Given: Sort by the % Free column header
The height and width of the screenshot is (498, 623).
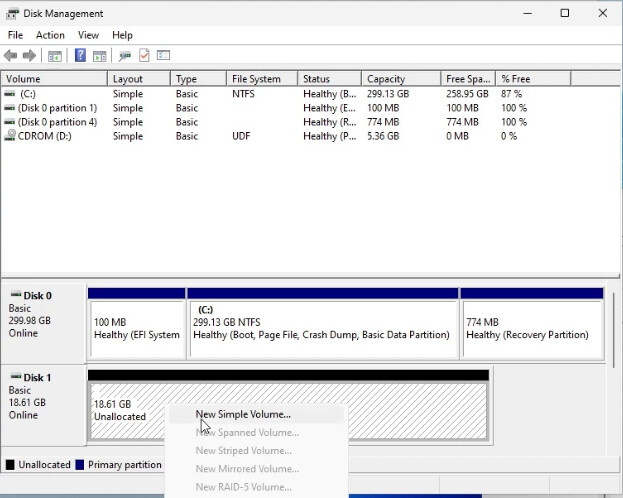Looking at the screenshot, I should 533,79.
